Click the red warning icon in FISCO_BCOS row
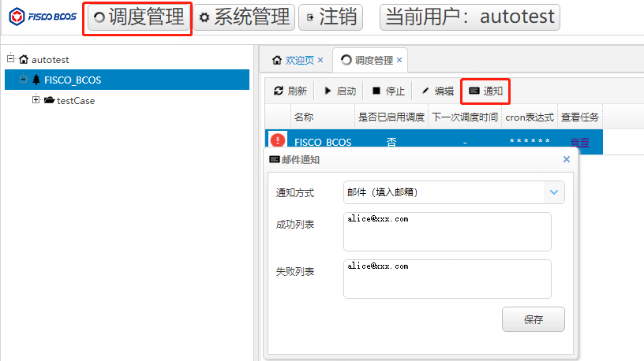Screen dimensions: 644x361 (278, 141)
